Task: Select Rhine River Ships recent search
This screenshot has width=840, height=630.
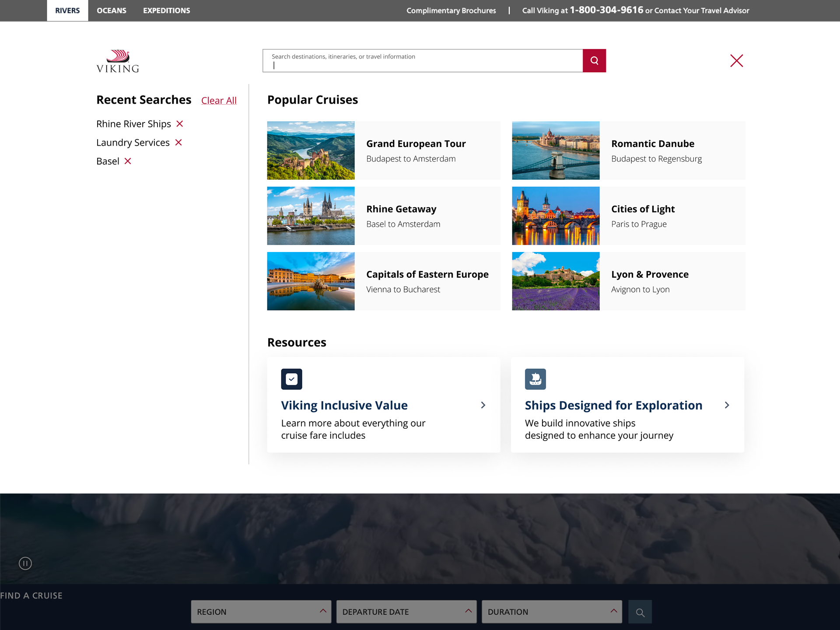Action: pyautogui.click(x=133, y=124)
